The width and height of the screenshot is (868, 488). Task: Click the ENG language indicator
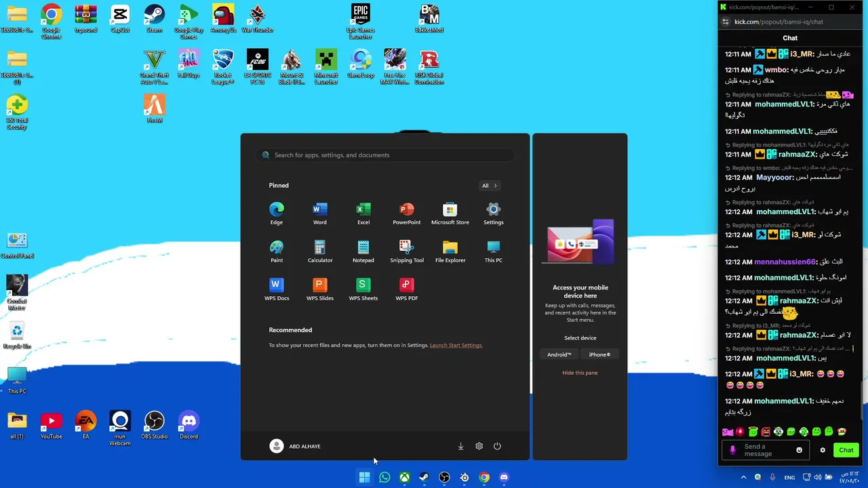[x=789, y=477]
